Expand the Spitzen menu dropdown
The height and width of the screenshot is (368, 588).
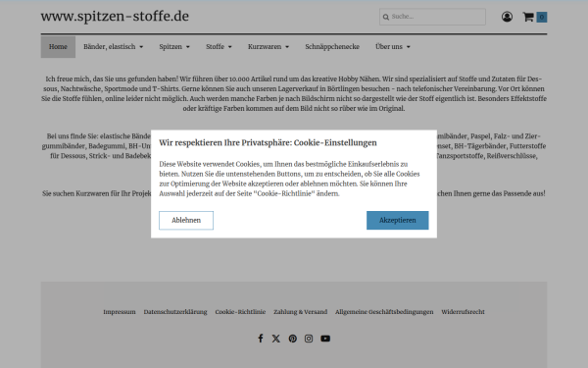174,46
